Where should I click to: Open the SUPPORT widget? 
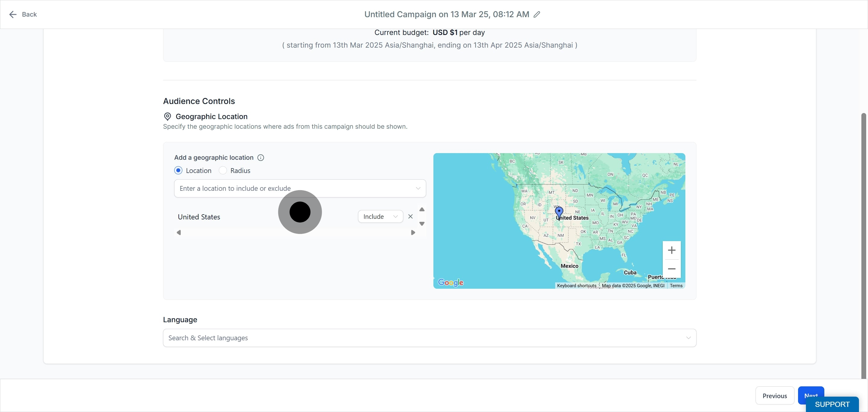click(x=832, y=404)
